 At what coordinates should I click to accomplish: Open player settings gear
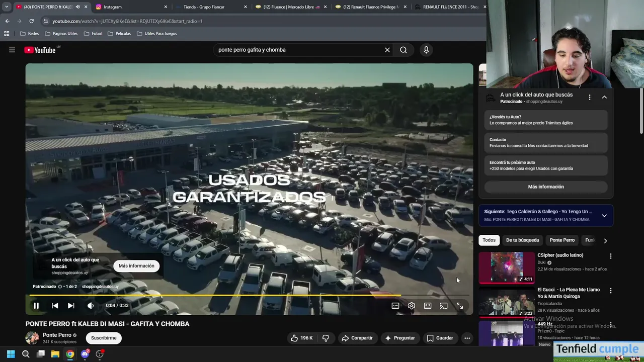pos(412,306)
